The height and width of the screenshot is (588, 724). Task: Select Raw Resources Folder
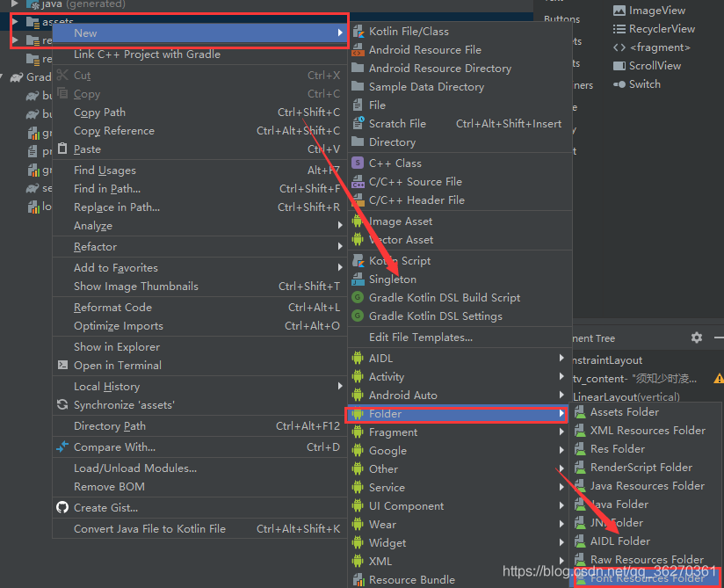pos(646,560)
